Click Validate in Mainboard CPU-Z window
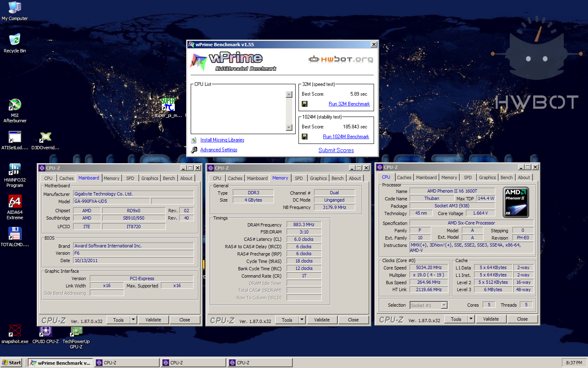This screenshot has width=588, height=368. click(x=153, y=320)
